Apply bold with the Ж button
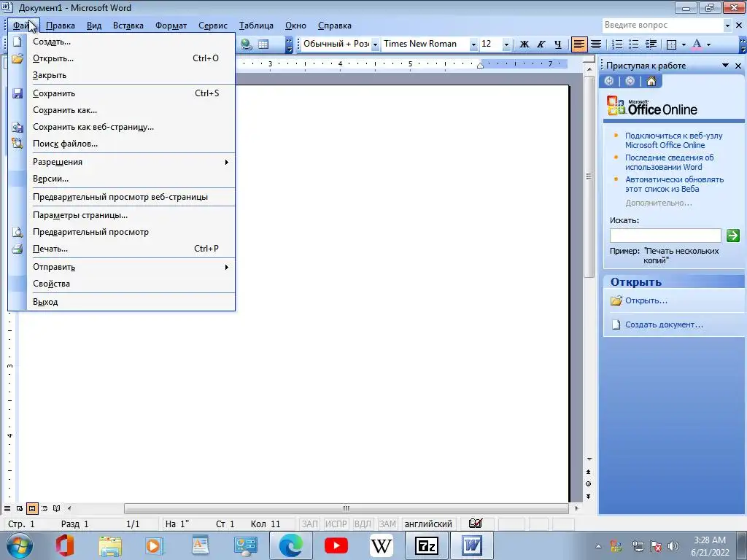This screenshot has height=560, width=747. click(x=524, y=44)
